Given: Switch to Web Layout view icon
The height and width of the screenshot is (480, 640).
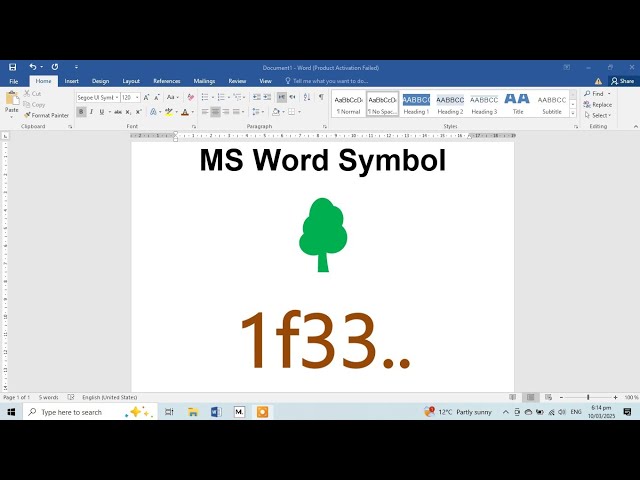Looking at the screenshot, I should click(549, 397).
